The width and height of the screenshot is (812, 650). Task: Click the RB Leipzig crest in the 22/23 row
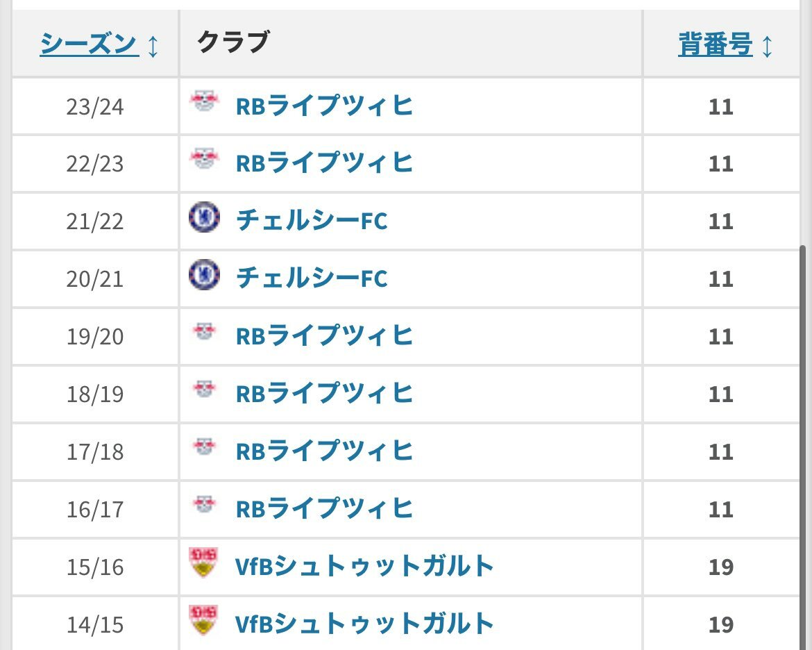(x=204, y=160)
